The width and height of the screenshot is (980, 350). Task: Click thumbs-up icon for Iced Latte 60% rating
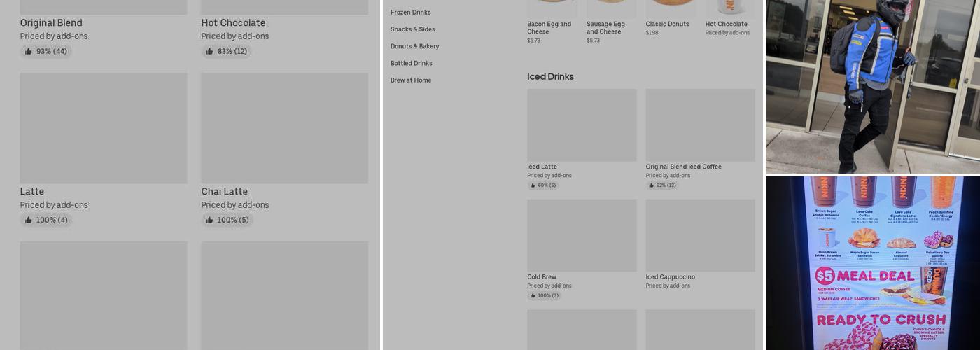click(533, 185)
